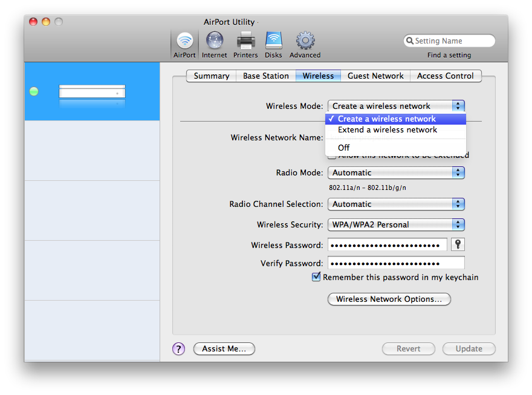Minimize the window with the yellow button
This screenshot has width=532, height=395.
point(46,22)
